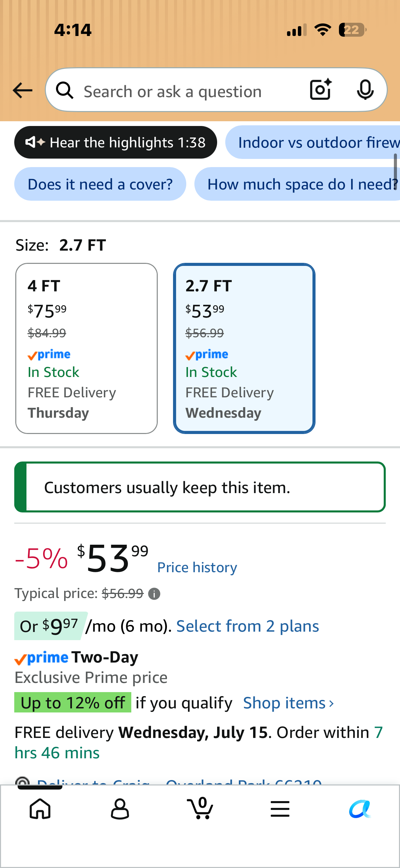Image resolution: width=400 pixels, height=868 pixels.
Task: Open the Price history link
Action: click(197, 567)
